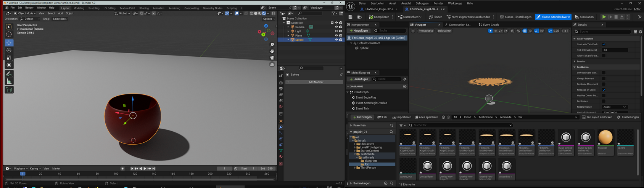
Task: Expand the Characters folder in tree
Action: click(x=355, y=144)
